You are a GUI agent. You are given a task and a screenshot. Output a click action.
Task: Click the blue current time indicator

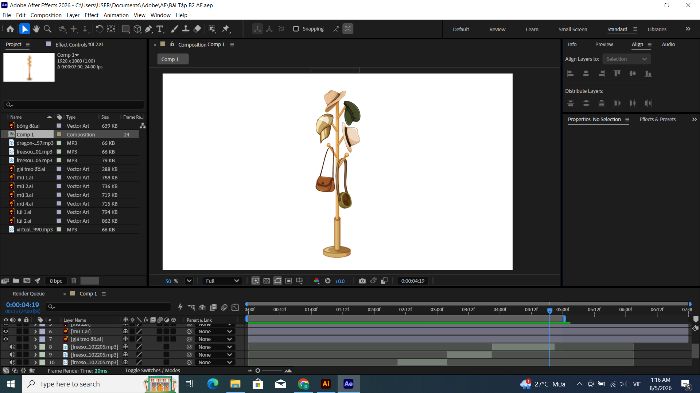[x=550, y=310]
